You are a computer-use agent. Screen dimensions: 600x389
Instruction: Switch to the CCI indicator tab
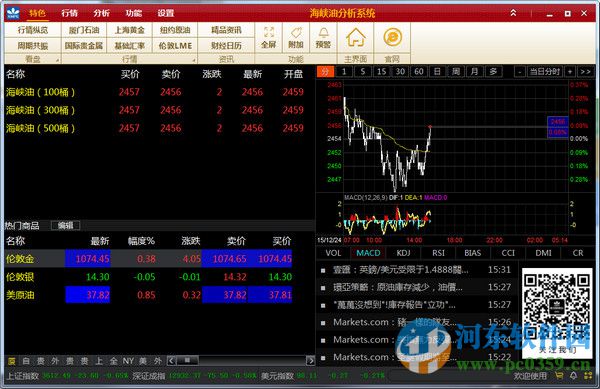click(x=508, y=253)
